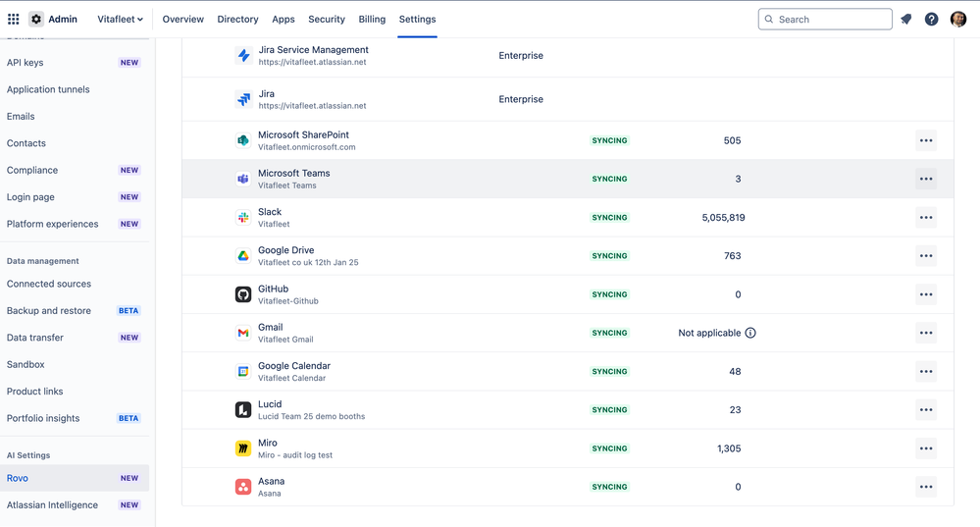The width and height of the screenshot is (980, 527).
Task: Go to the Security tab
Action: [327, 20]
